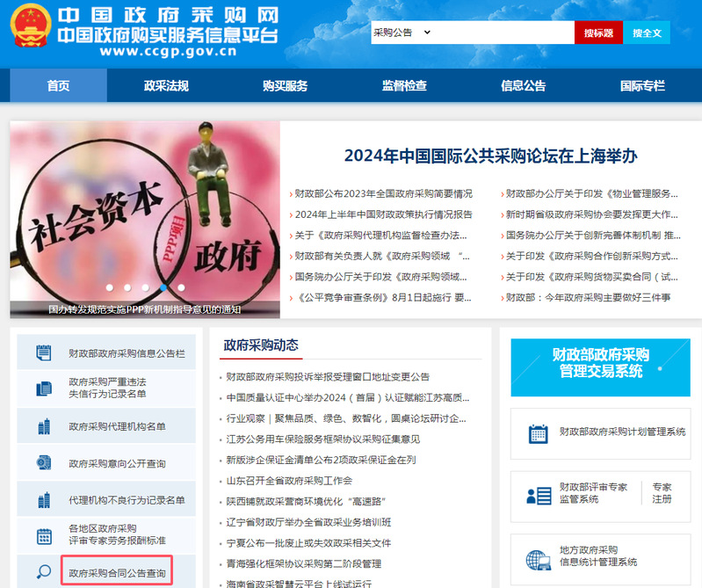This screenshot has height=588, width=702.
Task: Open 财政部政府采购计划管理系统 text link
Action: tap(622, 432)
